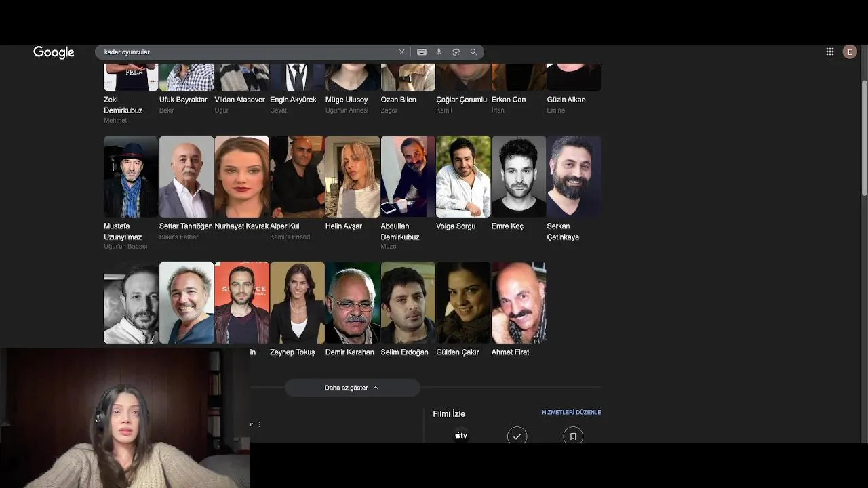The image size is (868, 488).
Task: Open Abdullah Demirkubuz's photo
Action: click(x=408, y=177)
